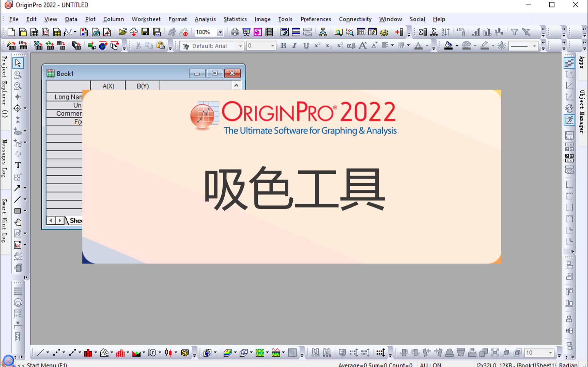
Task: Click the Add New Columns icon
Action: [399, 32]
